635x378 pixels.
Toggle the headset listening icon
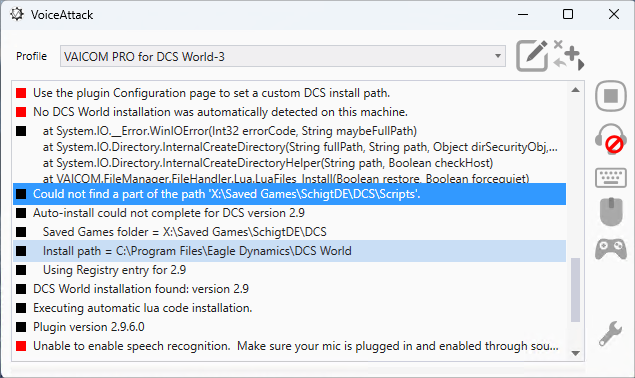(611, 139)
